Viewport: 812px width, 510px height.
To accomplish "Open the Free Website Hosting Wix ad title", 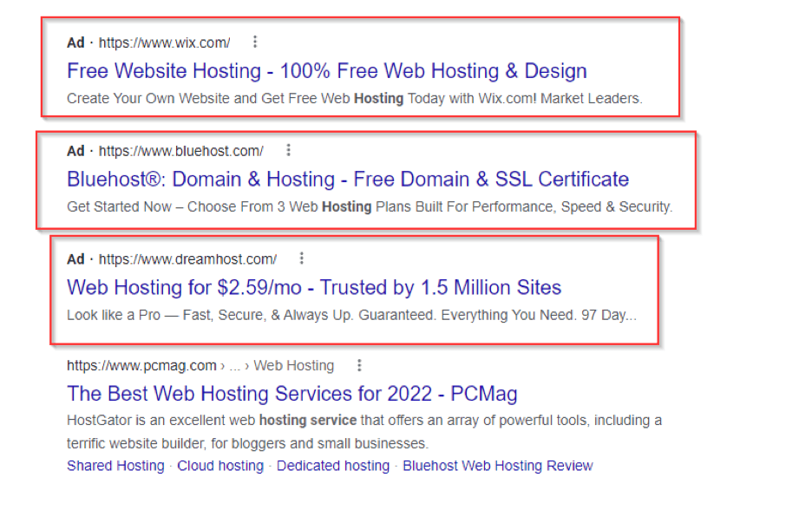I will [327, 71].
